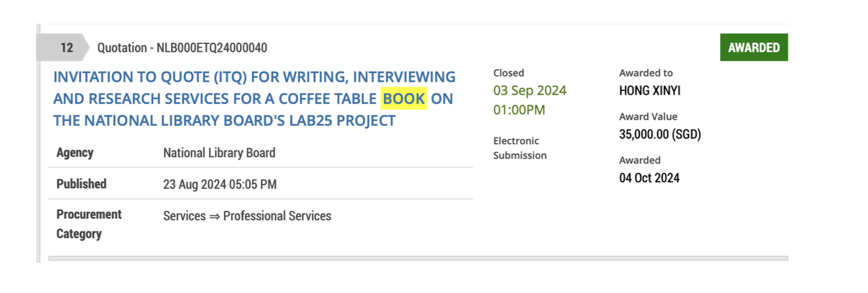Click the Electronic Submission text

[519, 148]
